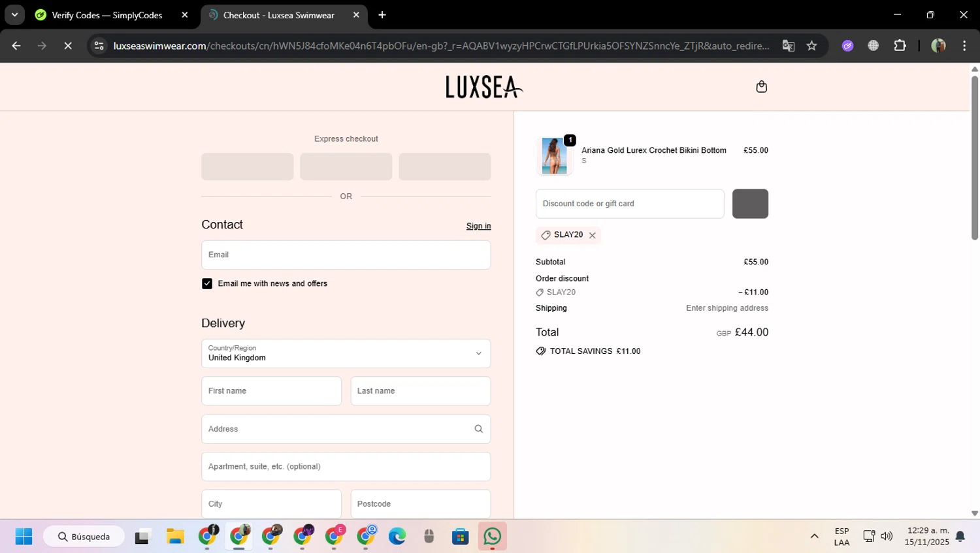Open a new browser tab
The width and height of the screenshot is (980, 553).
coord(382,15)
